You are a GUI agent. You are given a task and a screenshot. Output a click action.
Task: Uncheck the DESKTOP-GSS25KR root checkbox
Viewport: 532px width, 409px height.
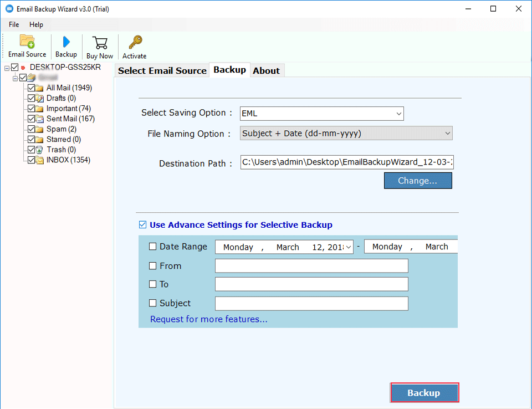[14, 67]
